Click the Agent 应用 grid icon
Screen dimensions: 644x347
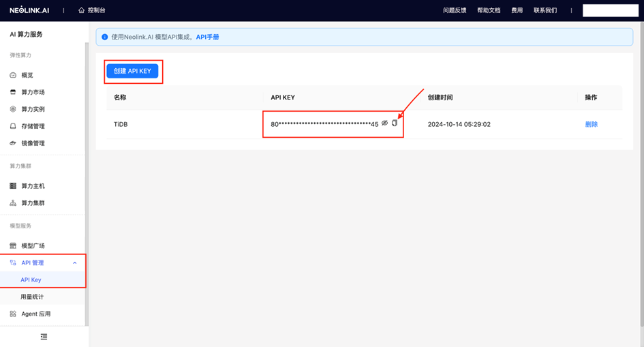(x=13, y=314)
